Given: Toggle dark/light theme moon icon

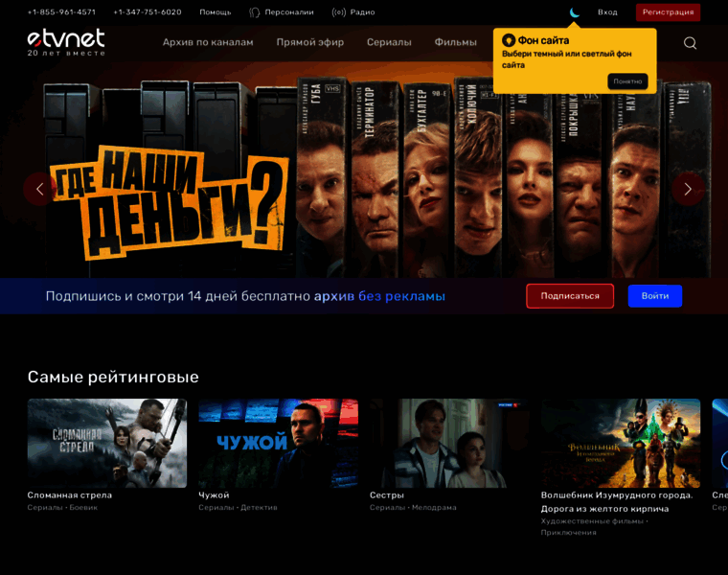Looking at the screenshot, I should tap(575, 12).
